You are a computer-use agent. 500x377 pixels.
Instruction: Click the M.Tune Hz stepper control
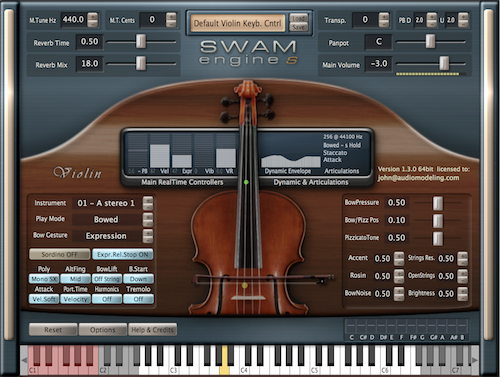[93, 20]
